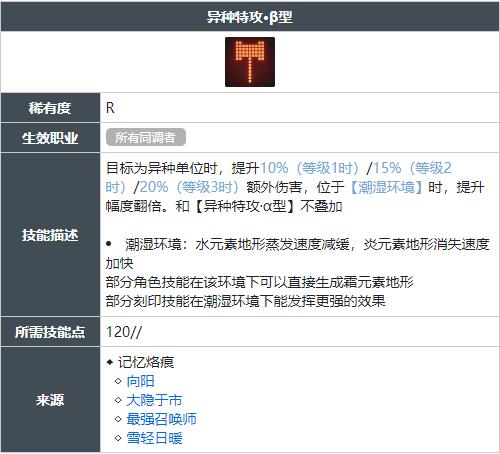Click the 生效职业 row label
The image size is (500, 454).
[x=50, y=138]
